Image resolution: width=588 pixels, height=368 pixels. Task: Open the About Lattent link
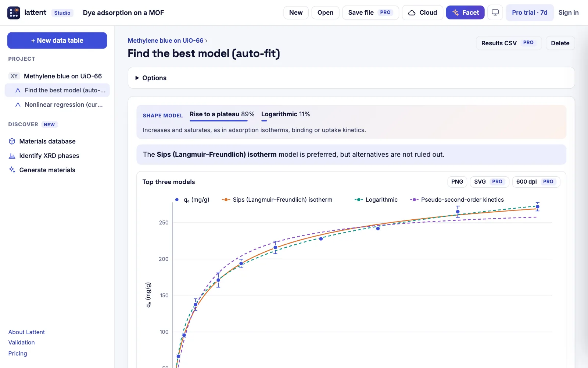coord(26,332)
